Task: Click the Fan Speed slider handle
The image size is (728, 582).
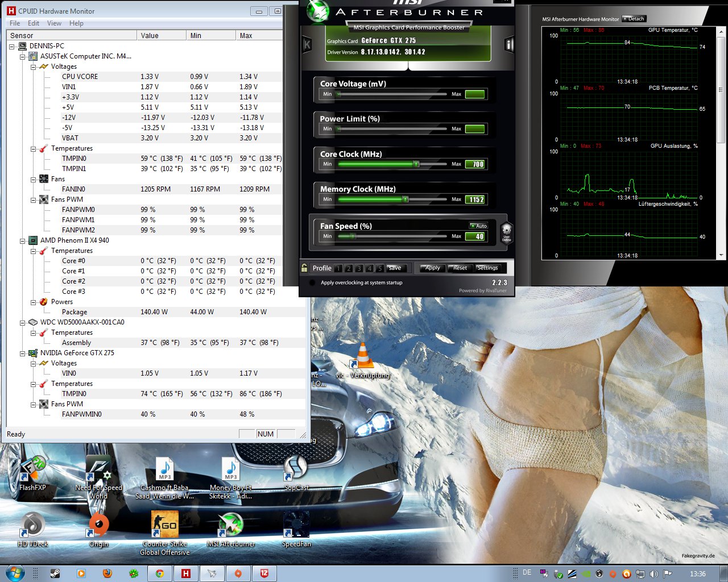Action: click(353, 236)
